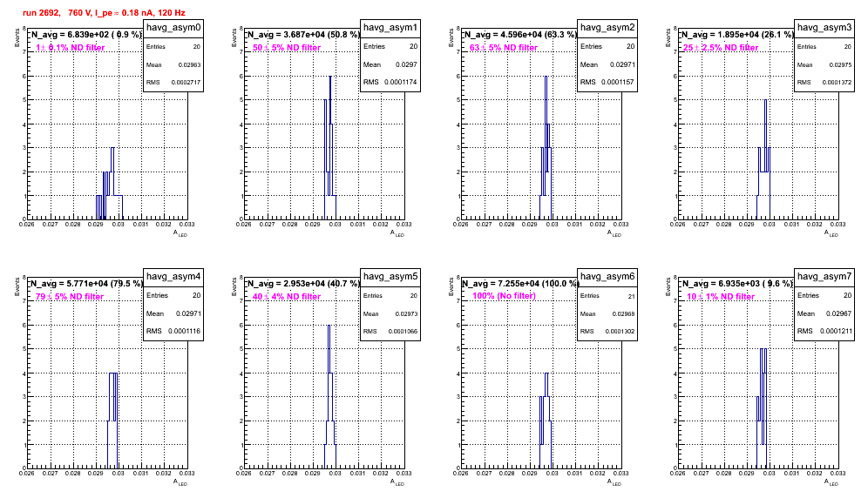Select the havg_asym0 stats box title
Image resolution: width=868 pixels, height=498 pixels.
[x=173, y=27]
